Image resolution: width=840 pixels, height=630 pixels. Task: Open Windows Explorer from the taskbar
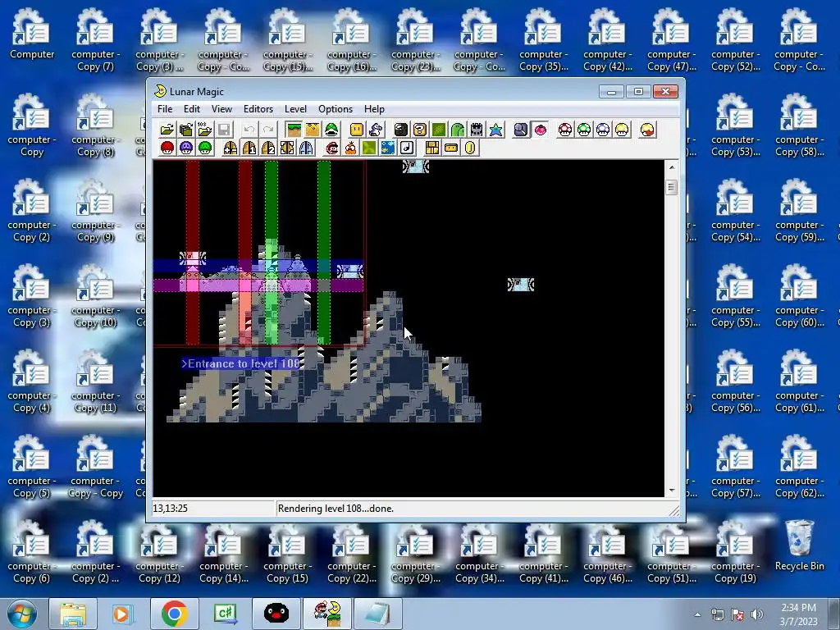click(73, 614)
